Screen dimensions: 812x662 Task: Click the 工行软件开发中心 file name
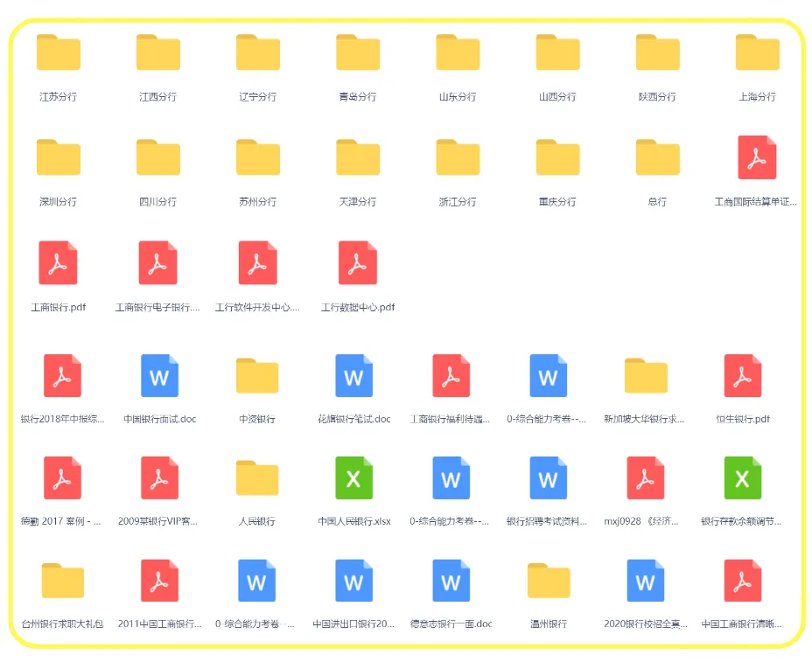point(257,308)
